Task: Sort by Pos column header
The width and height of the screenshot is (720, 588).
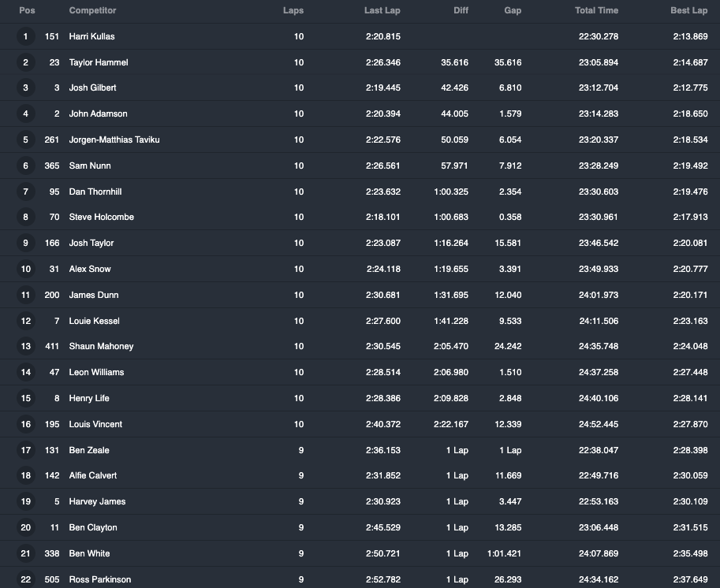Action: click(x=27, y=10)
